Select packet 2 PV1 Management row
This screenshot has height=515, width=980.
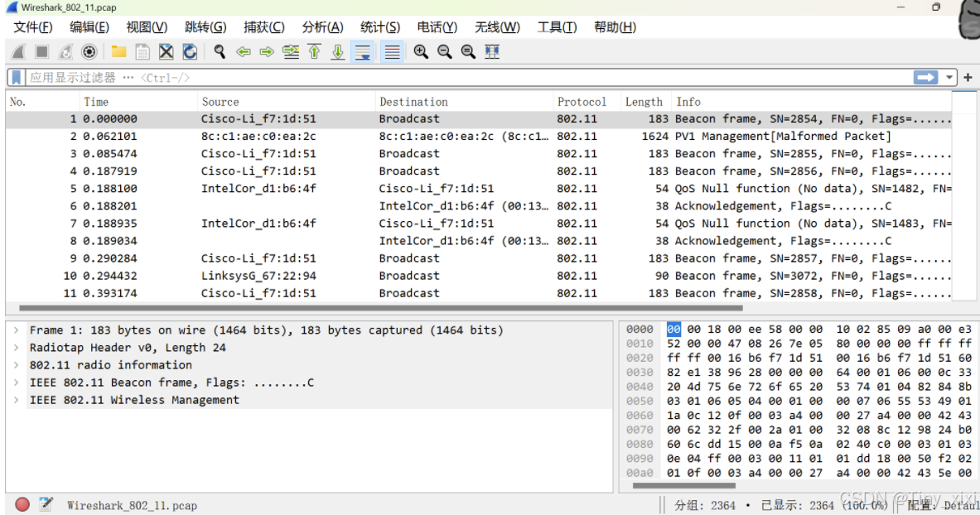(x=479, y=137)
